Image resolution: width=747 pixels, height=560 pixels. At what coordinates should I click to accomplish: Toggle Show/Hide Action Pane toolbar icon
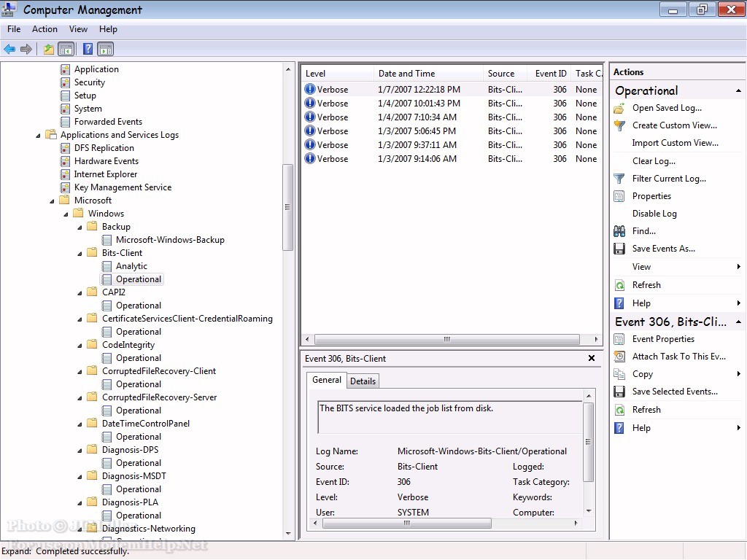105,49
